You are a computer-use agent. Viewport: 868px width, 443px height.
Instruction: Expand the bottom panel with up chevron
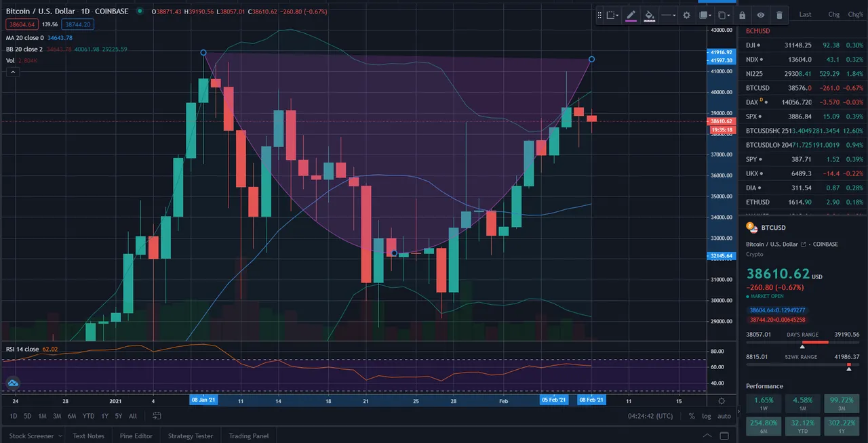707,436
